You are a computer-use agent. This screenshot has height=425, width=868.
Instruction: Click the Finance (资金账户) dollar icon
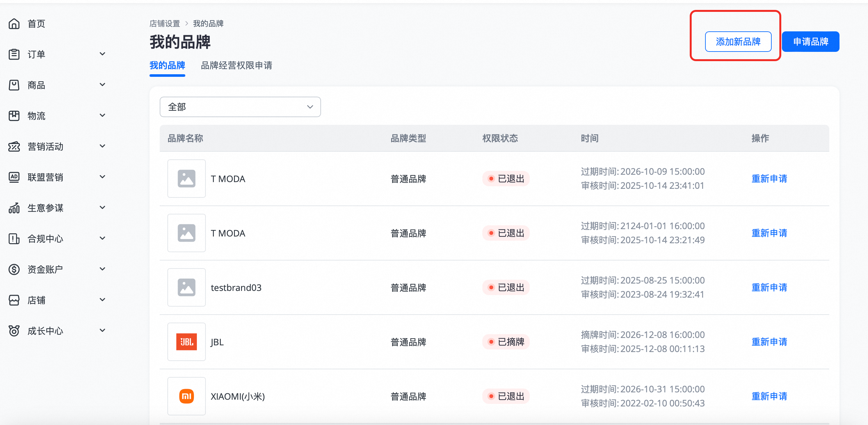(x=14, y=269)
